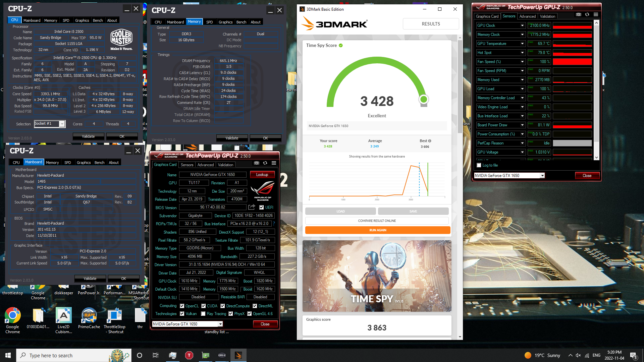The height and width of the screenshot is (362, 644).
Task: Open Task View on the taskbar
Action: coord(155,355)
